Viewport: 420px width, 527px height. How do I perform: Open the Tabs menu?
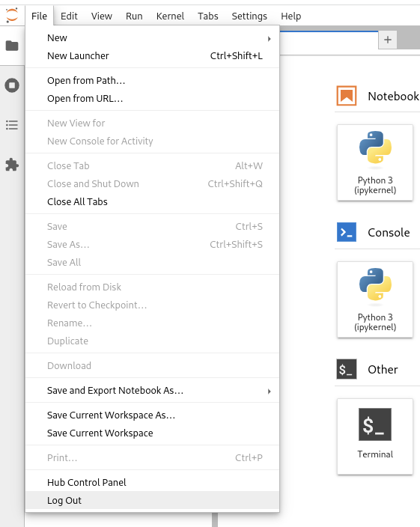pos(207,16)
